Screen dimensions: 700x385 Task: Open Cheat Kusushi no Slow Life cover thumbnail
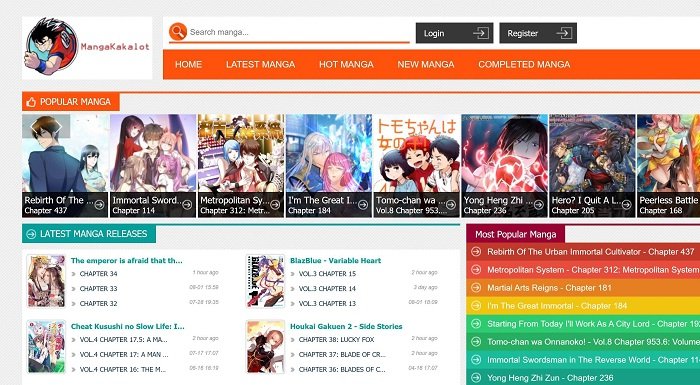point(46,346)
